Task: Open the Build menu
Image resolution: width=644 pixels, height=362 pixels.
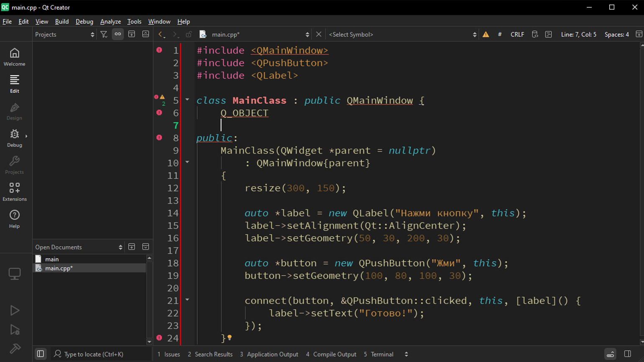Action: [61, 22]
